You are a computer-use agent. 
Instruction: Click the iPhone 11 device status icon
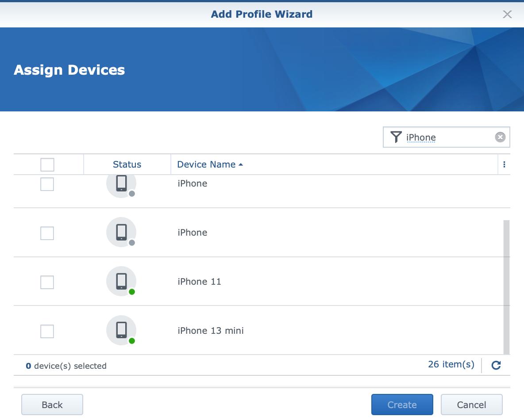click(x=121, y=282)
